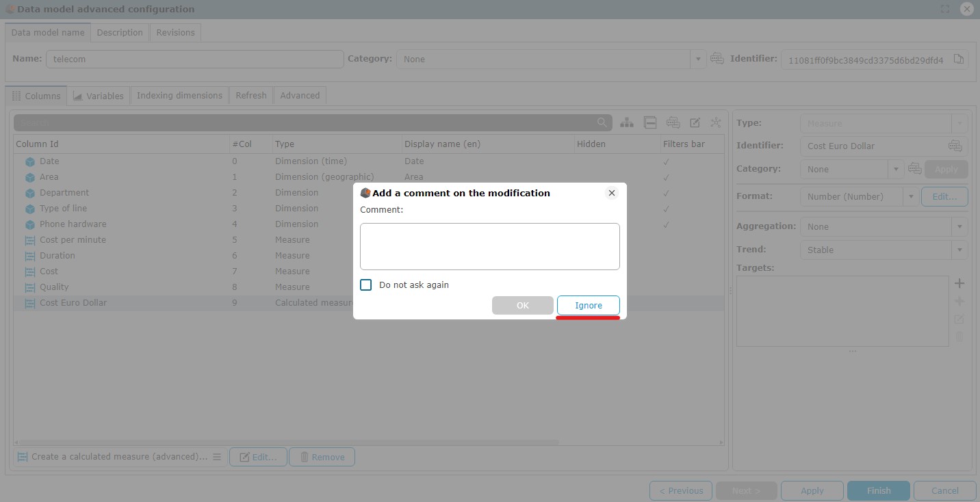The width and height of the screenshot is (980, 502).
Task: Click the copy icon beside the model identifier
Action: (x=959, y=59)
